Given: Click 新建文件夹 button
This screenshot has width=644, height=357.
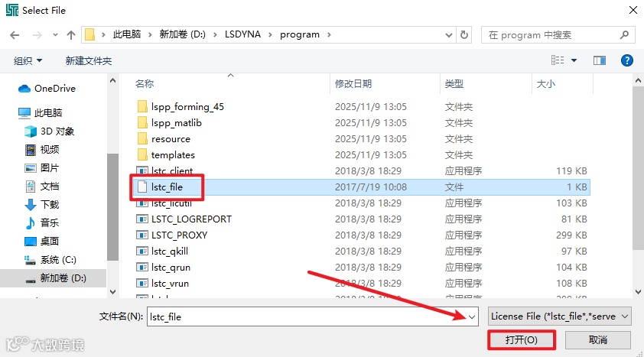Looking at the screenshot, I should click(89, 60).
